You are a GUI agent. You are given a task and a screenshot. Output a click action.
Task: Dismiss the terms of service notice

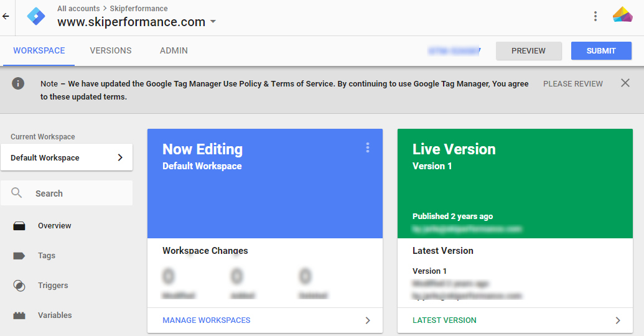point(625,83)
